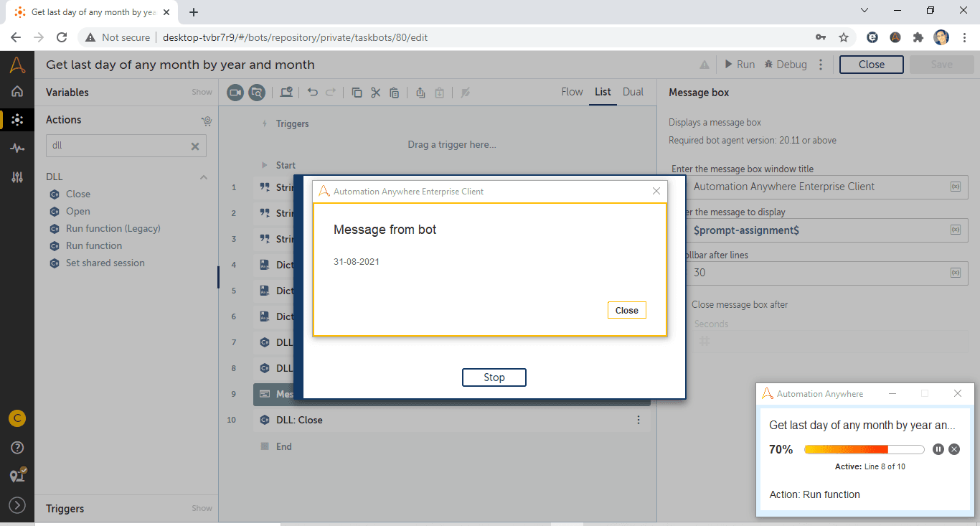
Task: Click the Automation Anywhere logo icon
Action: (17, 65)
